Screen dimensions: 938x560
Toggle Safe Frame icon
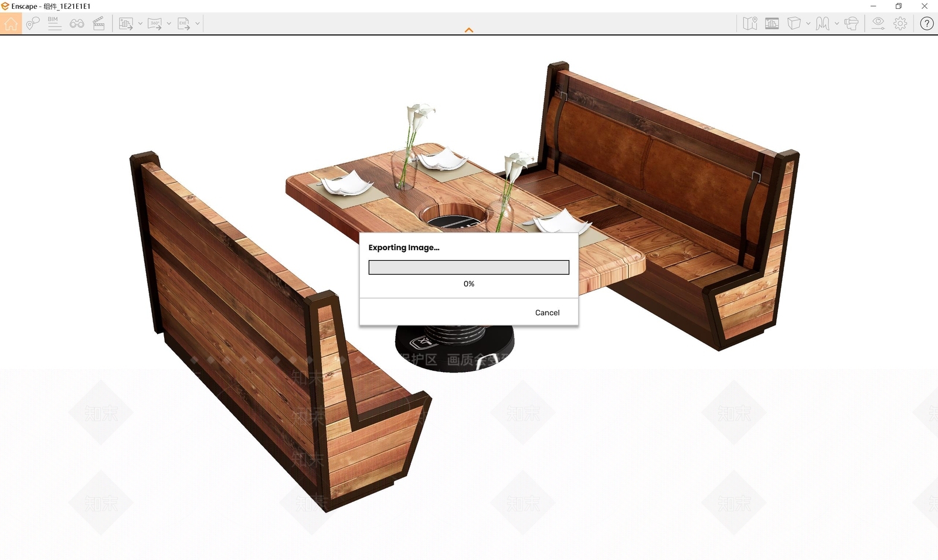(772, 23)
